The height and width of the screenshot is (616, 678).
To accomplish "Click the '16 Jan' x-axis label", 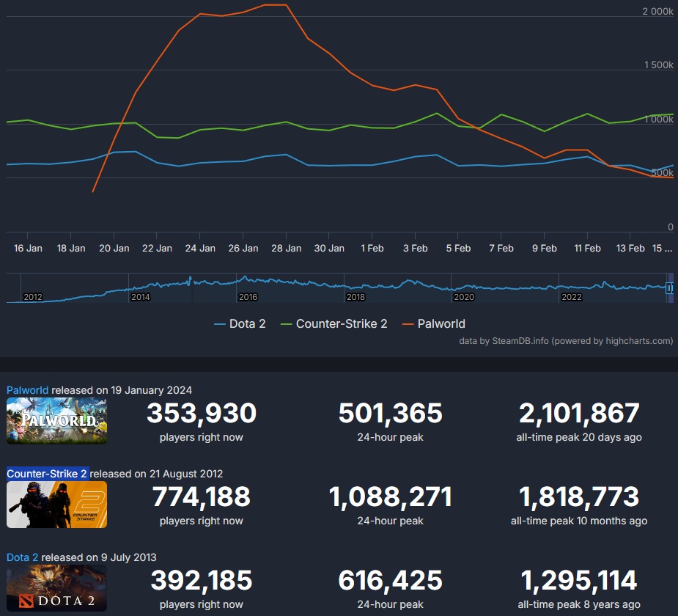I will click(x=28, y=249).
